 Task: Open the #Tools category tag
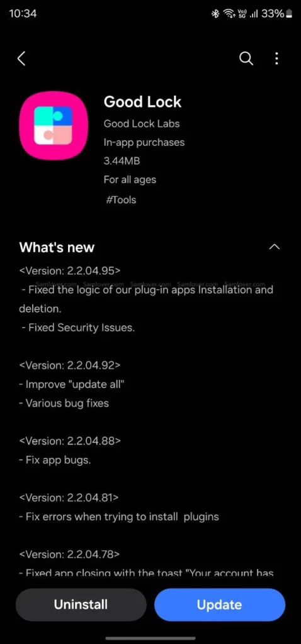(121, 200)
